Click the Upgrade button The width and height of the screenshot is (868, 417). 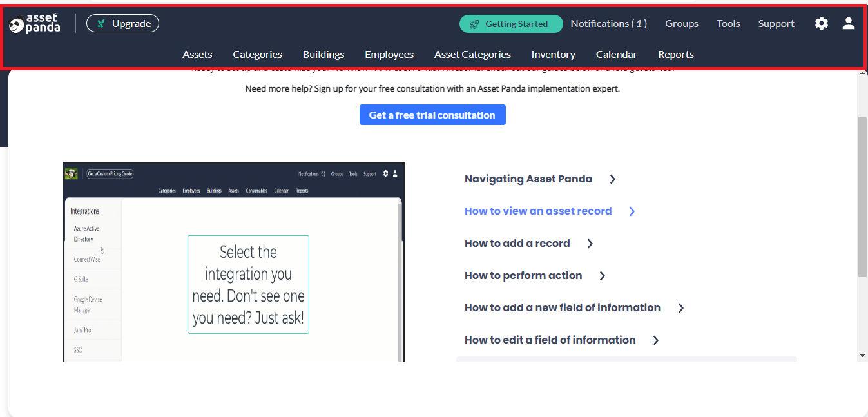tap(122, 24)
